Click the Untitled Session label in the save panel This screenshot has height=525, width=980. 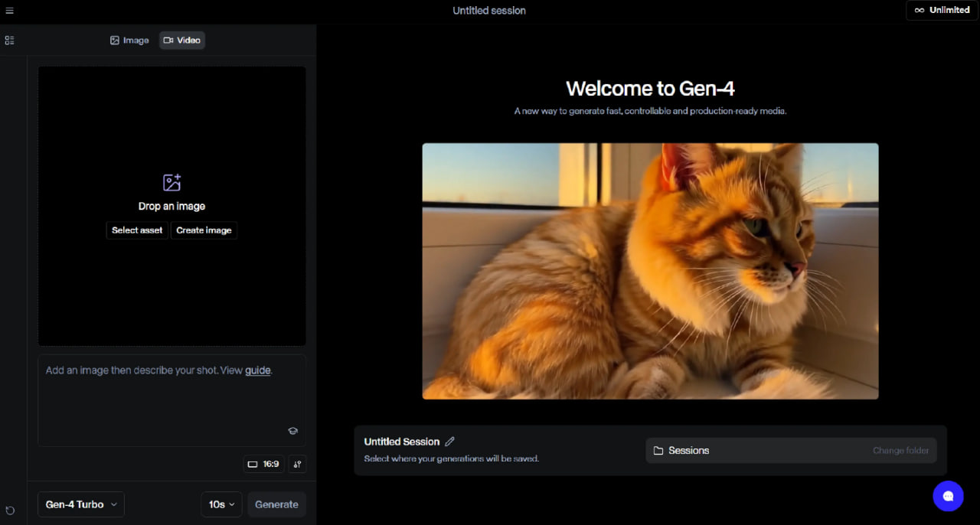[402, 442]
